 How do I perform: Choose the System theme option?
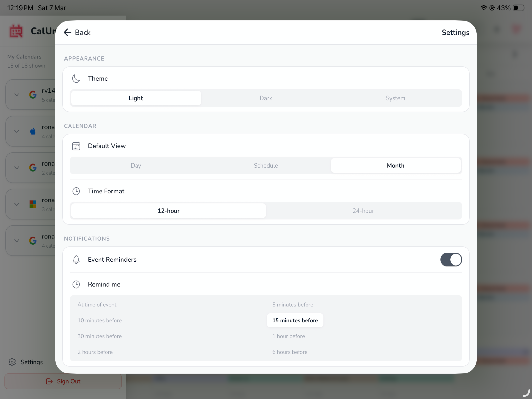pyautogui.click(x=395, y=98)
